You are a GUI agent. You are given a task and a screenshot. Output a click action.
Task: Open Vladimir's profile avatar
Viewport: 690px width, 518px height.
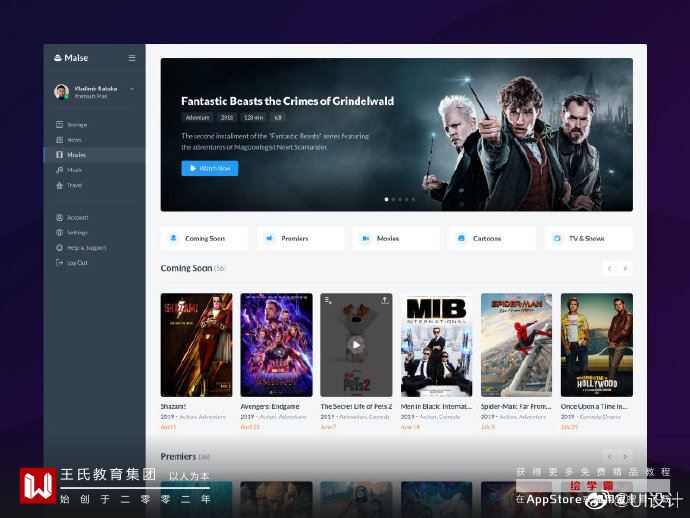(x=62, y=92)
